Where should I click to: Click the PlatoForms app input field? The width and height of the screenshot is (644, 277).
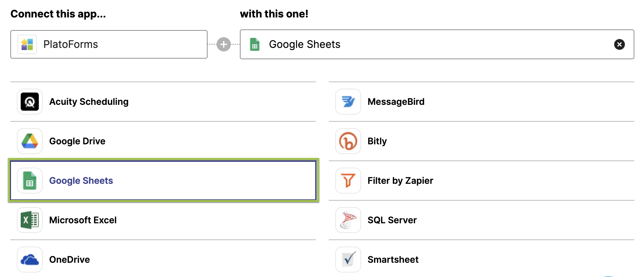click(x=109, y=44)
